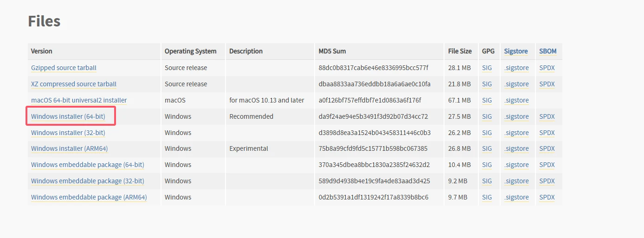Click SPDX for Windows installer (ARM64)

[x=547, y=148]
